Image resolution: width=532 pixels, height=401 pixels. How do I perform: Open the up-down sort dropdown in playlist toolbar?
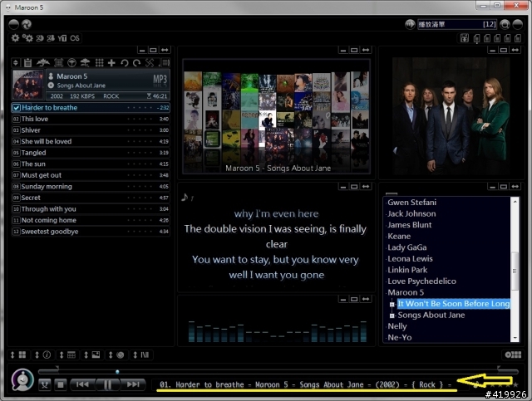pyautogui.click(x=15, y=63)
